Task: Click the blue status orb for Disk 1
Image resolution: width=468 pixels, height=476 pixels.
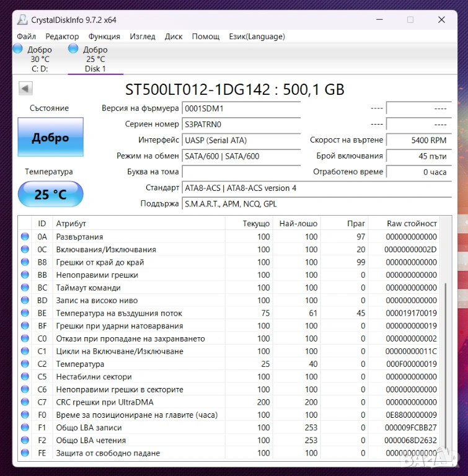Action: click(x=73, y=48)
